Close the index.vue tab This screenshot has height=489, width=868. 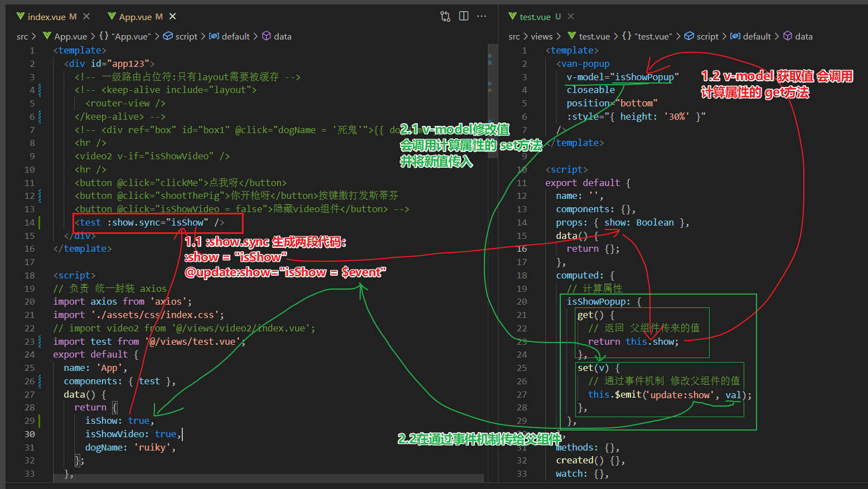pos(86,17)
